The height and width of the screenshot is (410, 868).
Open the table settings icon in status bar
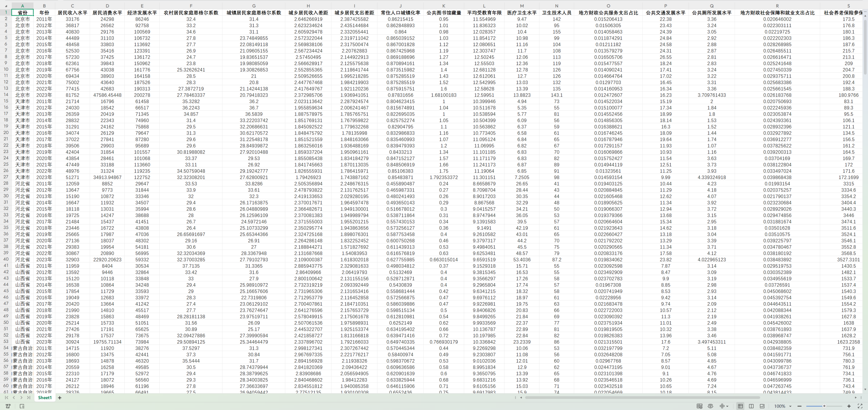tap(699, 406)
